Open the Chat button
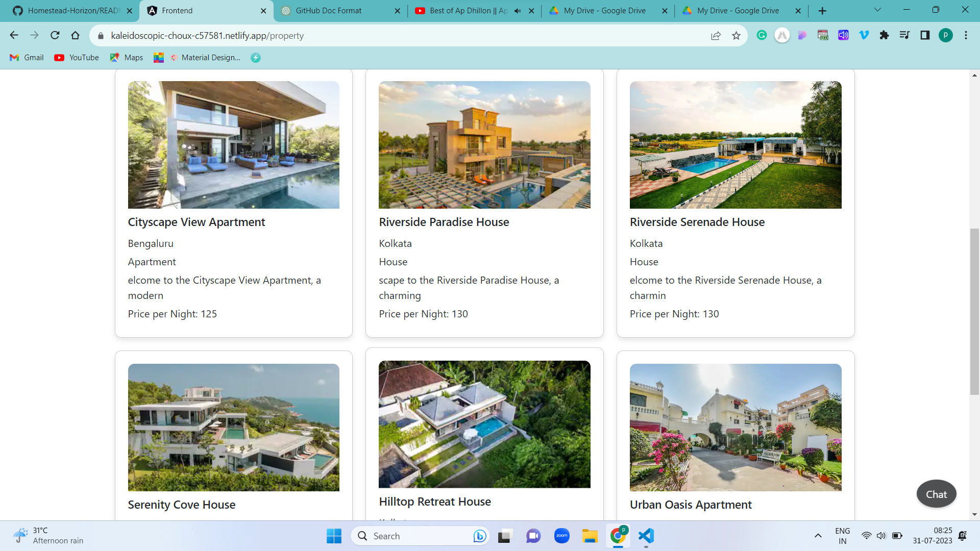The image size is (980, 551). [936, 493]
